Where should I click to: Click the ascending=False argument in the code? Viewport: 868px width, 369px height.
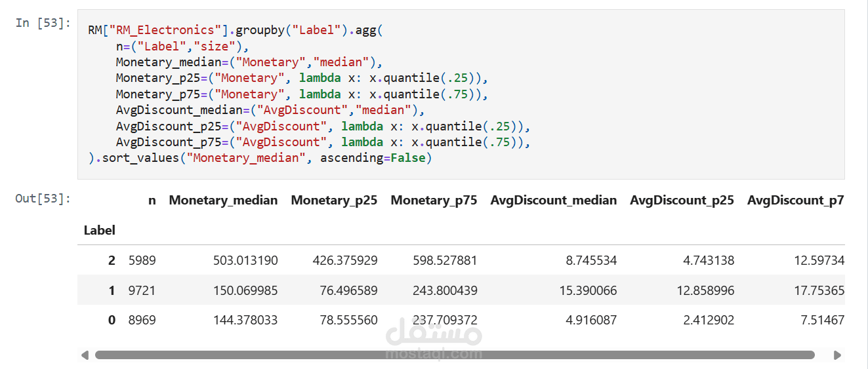(373, 158)
